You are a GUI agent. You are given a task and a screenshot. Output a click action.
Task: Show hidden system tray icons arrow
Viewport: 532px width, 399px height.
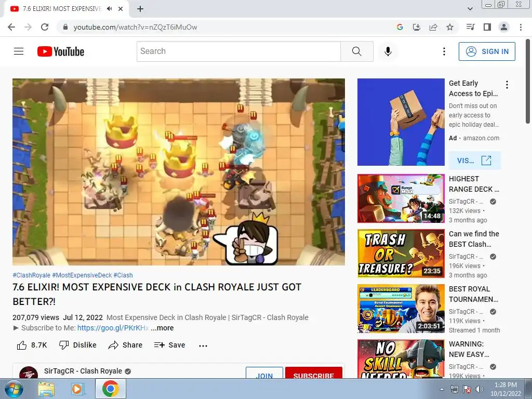(x=442, y=389)
